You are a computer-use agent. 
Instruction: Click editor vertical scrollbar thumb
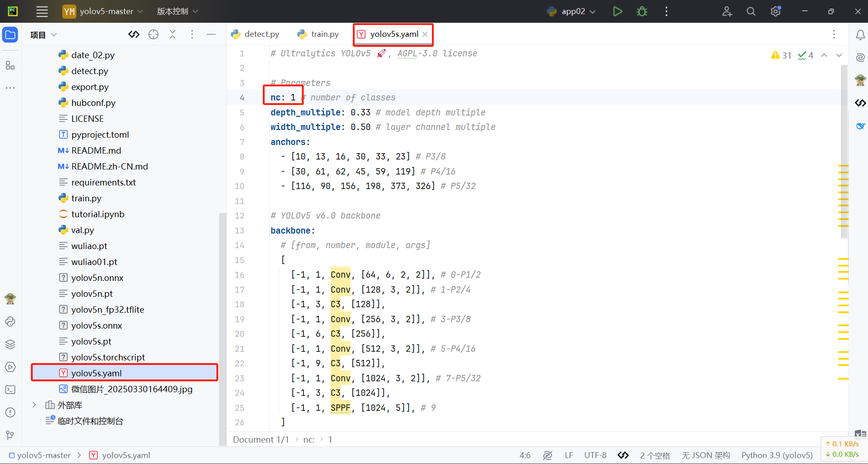(844, 152)
